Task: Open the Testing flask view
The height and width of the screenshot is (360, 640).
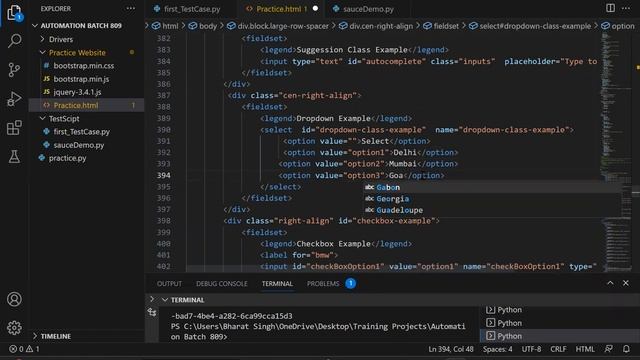Action: tap(14, 156)
